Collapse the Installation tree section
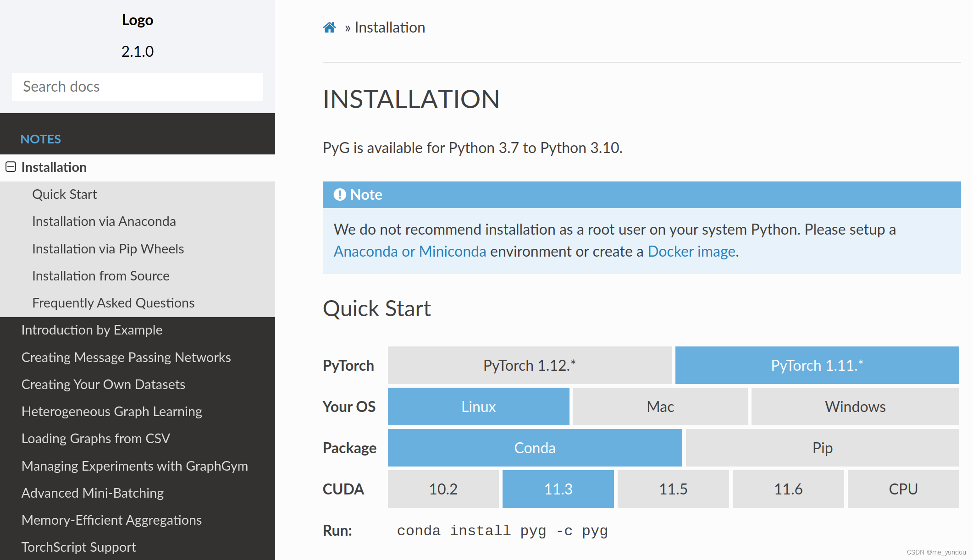Viewport: 973px width, 560px height. pyautogui.click(x=11, y=167)
